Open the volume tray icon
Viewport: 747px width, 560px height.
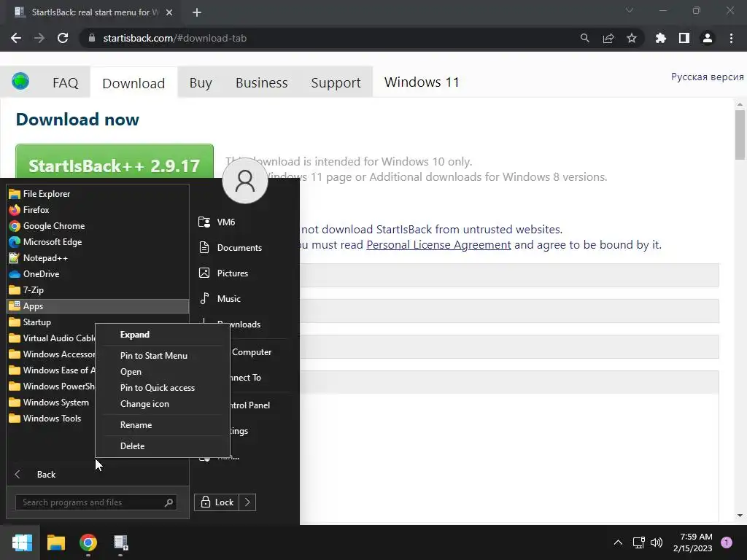pos(657,542)
